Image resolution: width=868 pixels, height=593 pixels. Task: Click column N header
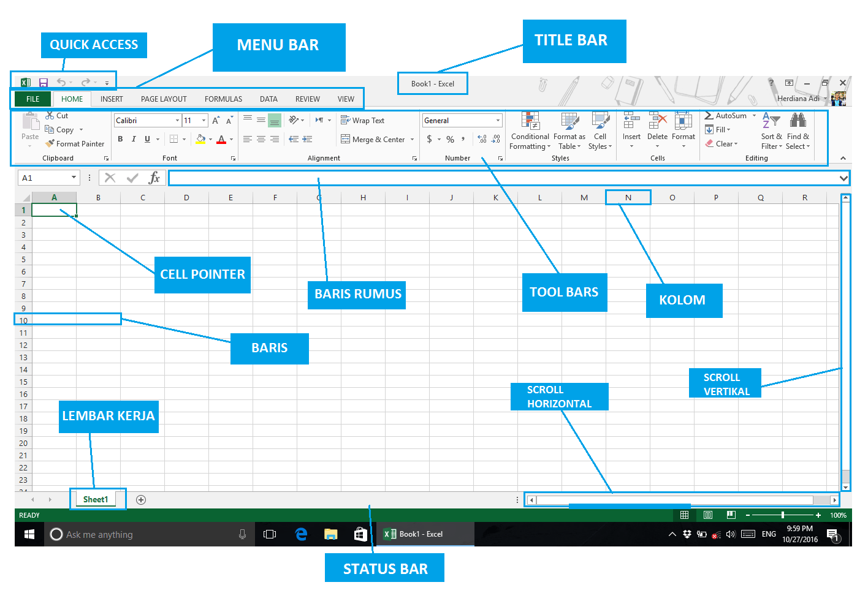[628, 197]
